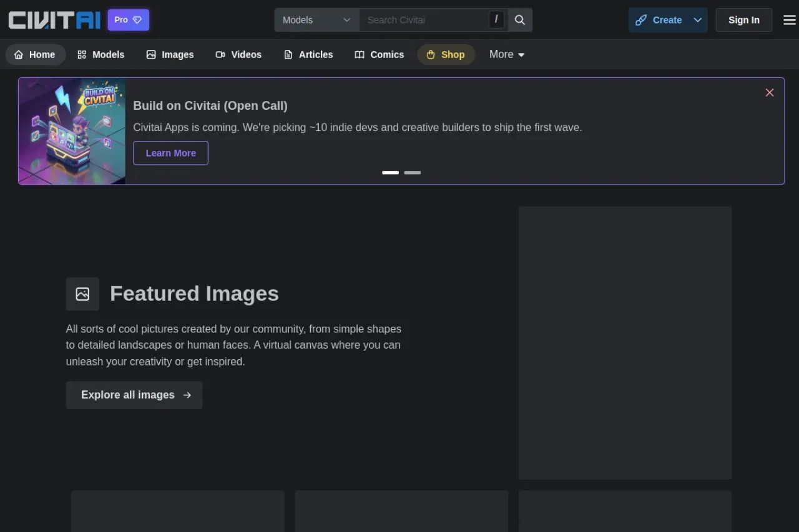Screen dimensions: 799x532
Task: Expand the More navigation dropdown
Action: tap(507, 55)
